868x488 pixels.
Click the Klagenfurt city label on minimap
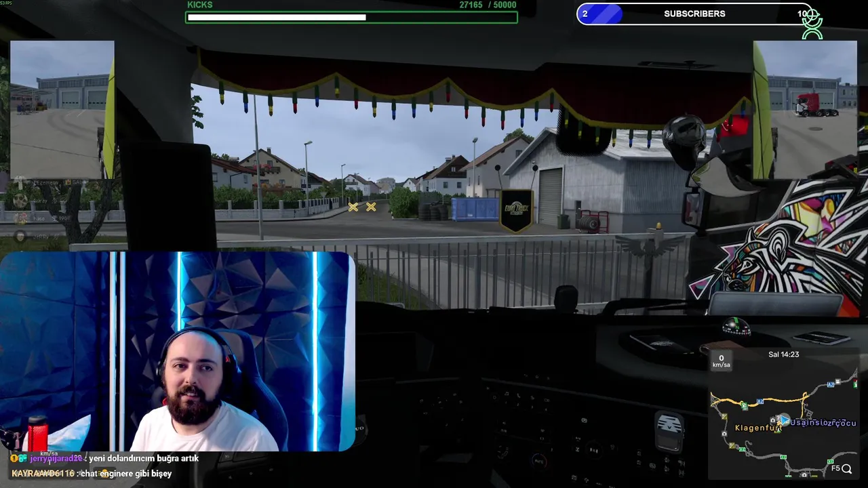[x=759, y=428]
